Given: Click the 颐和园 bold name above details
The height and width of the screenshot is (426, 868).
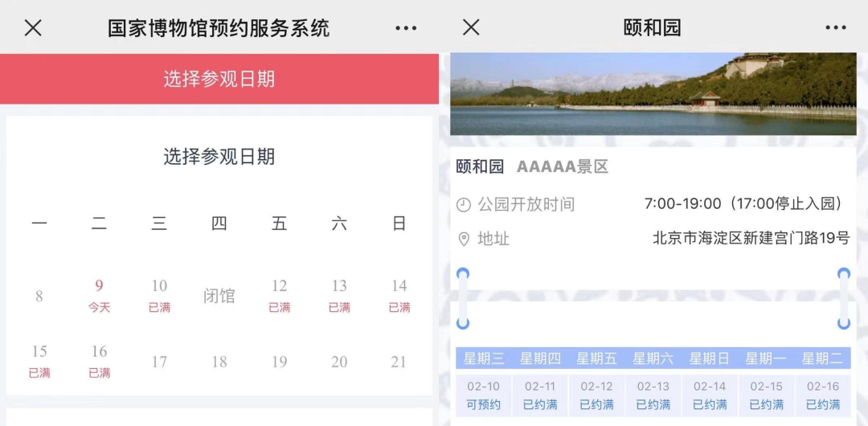Looking at the screenshot, I should (x=480, y=166).
